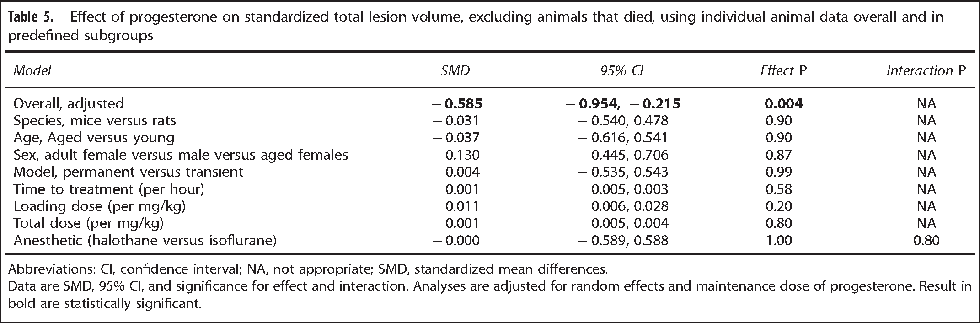Select the interaction P value 0.80
Screen dimensions: 980x323
pos(926,240)
